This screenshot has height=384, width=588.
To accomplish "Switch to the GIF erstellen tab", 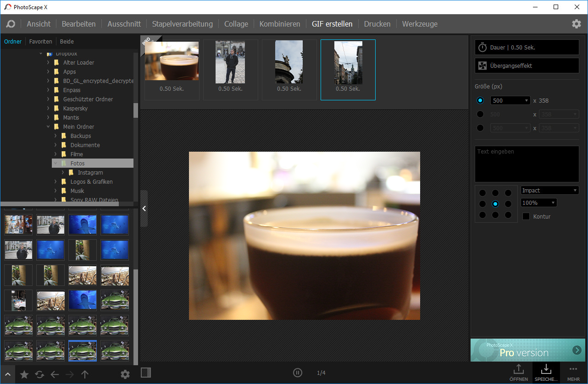I will [332, 23].
